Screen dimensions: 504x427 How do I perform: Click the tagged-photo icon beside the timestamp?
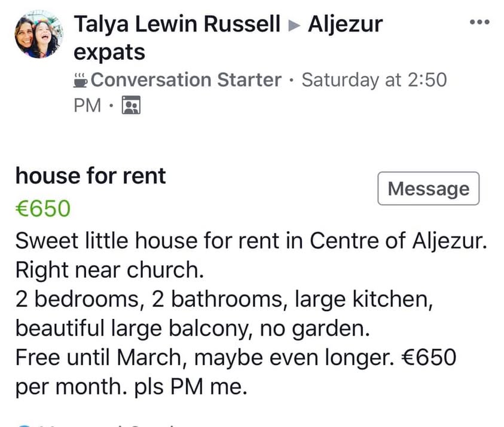click(131, 105)
